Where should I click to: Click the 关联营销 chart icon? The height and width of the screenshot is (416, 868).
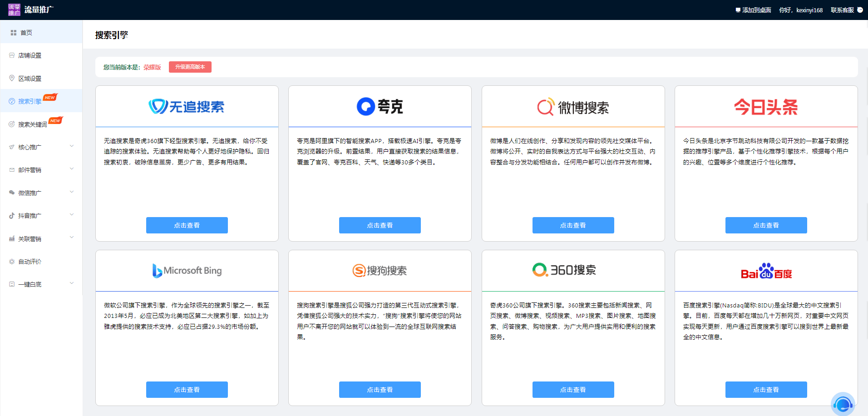click(12, 238)
